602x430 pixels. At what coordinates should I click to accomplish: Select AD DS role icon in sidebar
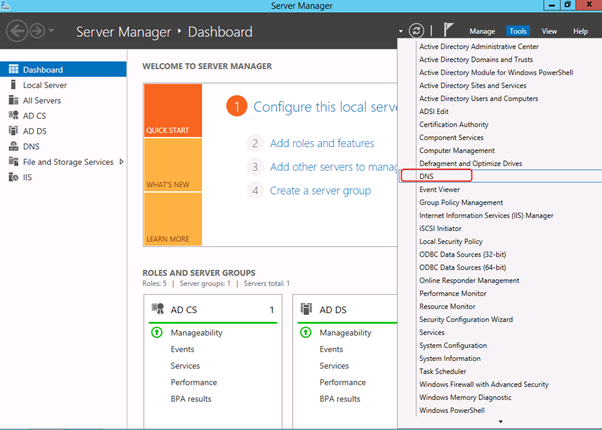click(x=13, y=131)
